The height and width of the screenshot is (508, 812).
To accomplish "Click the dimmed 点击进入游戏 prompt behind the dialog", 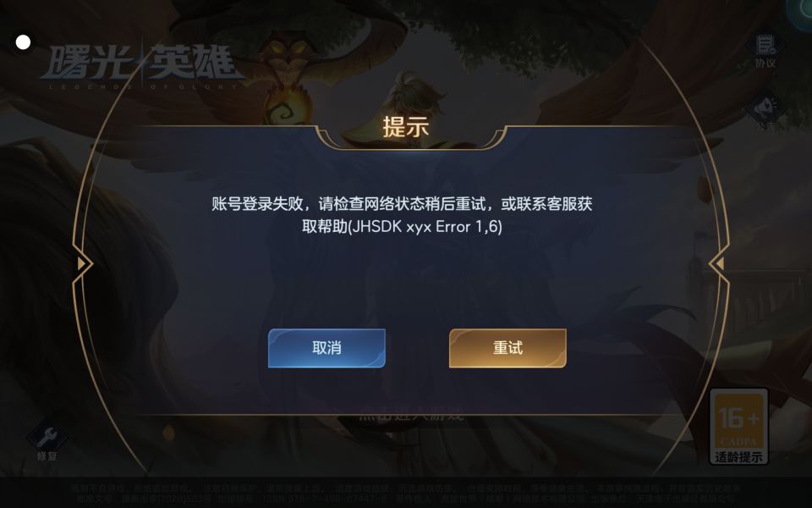I will click(x=411, y=413).
